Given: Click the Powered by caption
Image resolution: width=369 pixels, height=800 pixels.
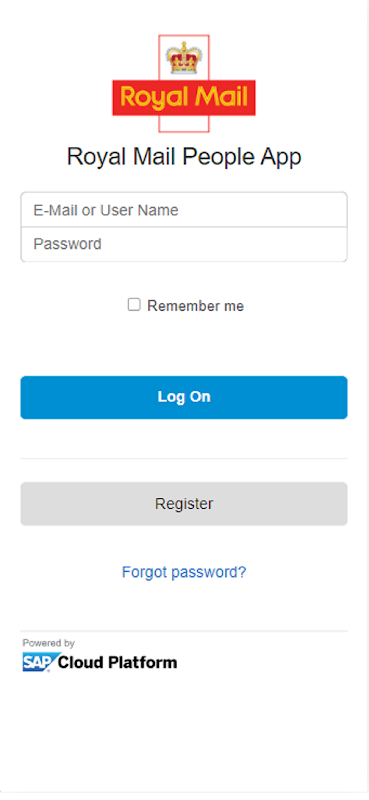Looking at the screenshot, I should coord(48,643).
